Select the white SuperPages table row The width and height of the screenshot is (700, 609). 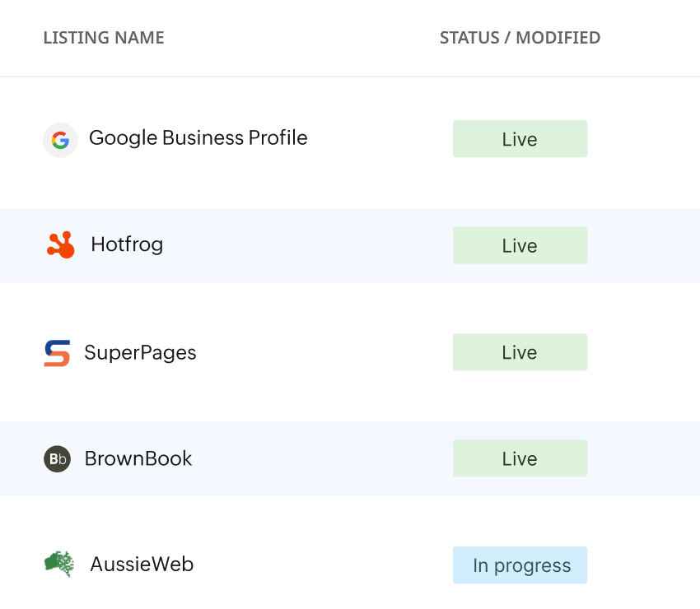(x=329, y=352)
